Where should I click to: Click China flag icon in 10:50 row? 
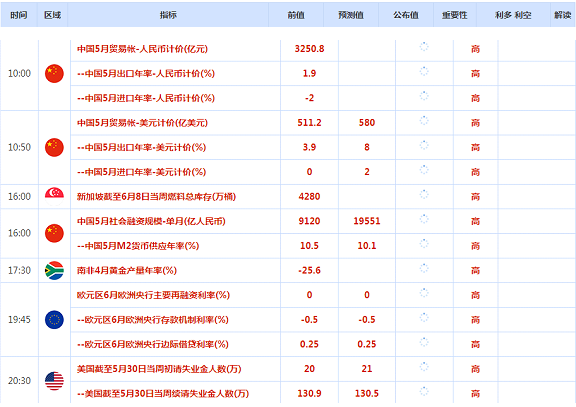[x=54, y=147]
